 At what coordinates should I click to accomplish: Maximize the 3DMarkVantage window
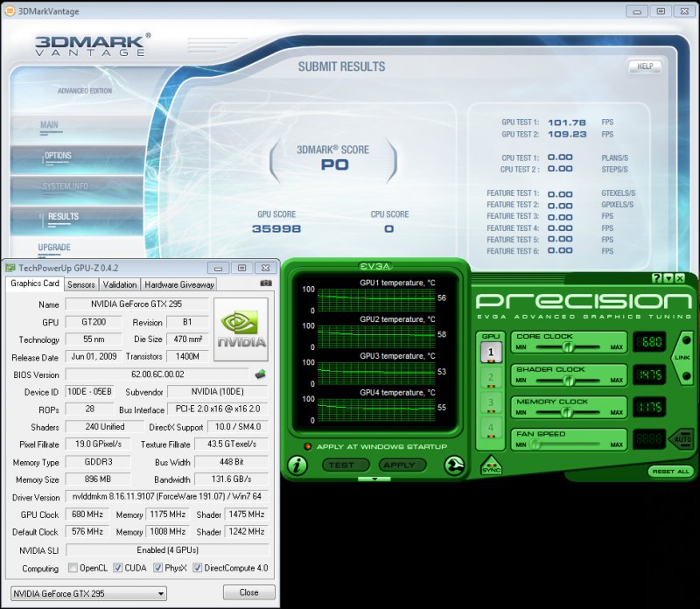point(661,11)
